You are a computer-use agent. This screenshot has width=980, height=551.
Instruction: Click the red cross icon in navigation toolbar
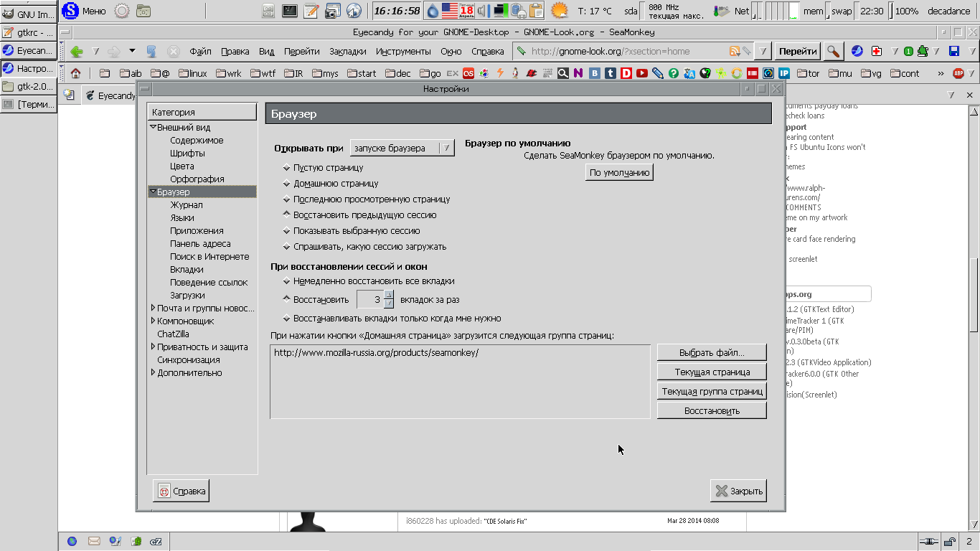click(x=876, y=51)
